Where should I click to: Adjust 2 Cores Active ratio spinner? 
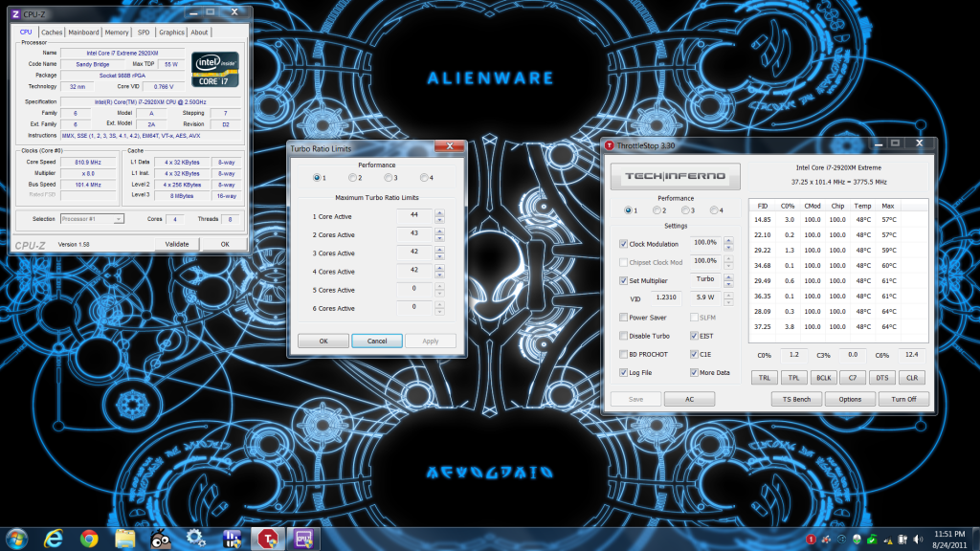pyautogui.click(x=439, y=235)
